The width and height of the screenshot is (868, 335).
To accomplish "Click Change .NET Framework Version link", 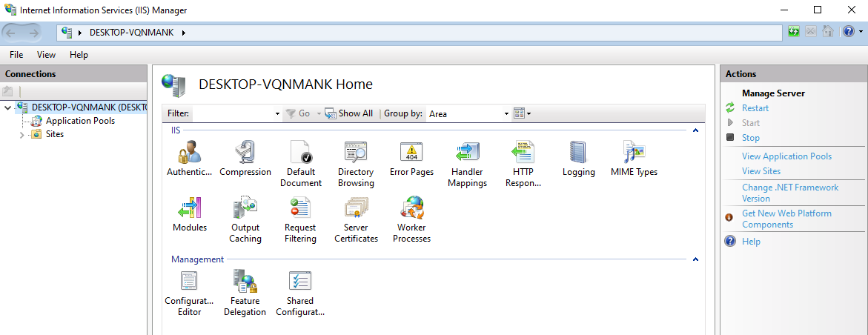I will click(x=790, y=193).
